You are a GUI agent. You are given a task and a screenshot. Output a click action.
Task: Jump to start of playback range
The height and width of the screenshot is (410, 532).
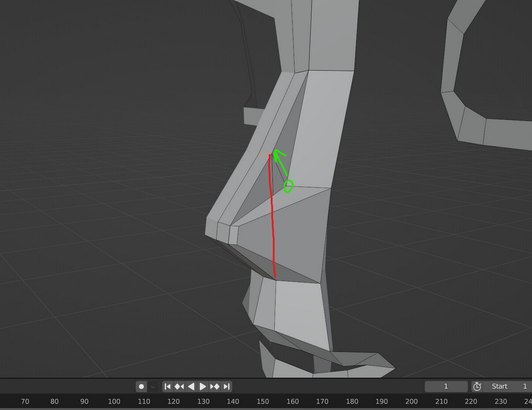coord(168,386)
